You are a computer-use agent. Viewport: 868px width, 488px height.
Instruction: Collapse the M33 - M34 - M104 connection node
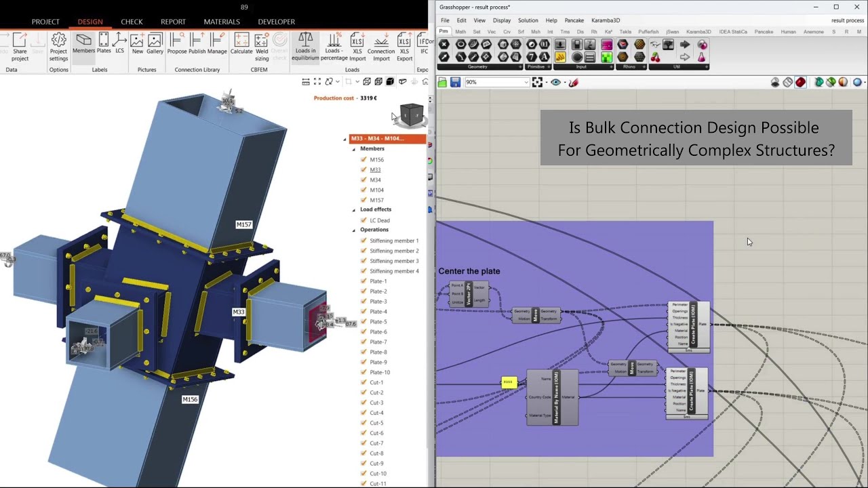point(345,139)
